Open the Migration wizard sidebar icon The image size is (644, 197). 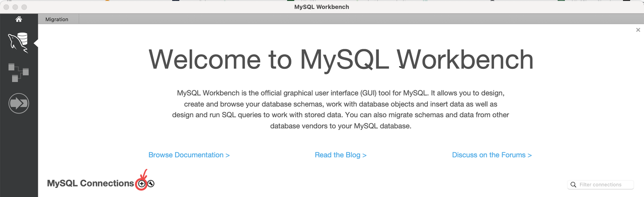tap(19, 104)
